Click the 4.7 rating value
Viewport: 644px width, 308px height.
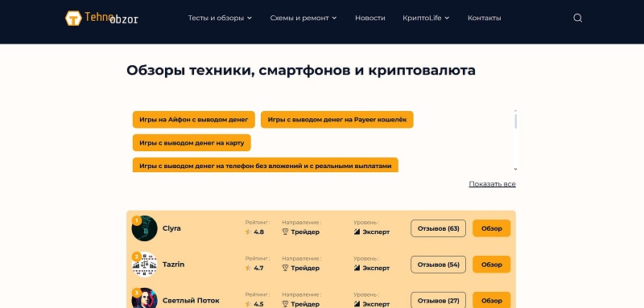click(x=258, y=269)
